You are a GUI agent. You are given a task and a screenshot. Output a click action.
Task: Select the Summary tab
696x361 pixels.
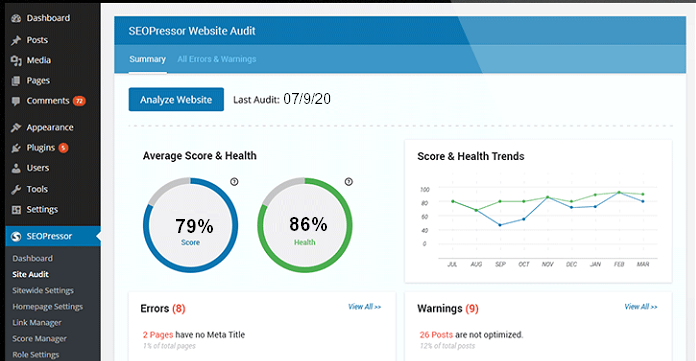147,59
